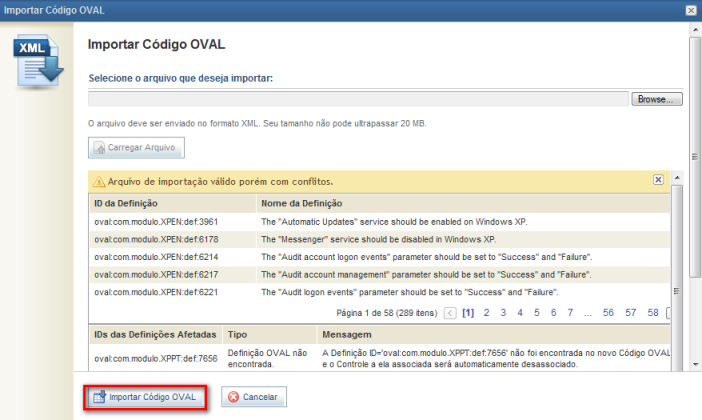Go to results page 56
The width and height of the screenshot is (702, 420).
pos(608,313)
